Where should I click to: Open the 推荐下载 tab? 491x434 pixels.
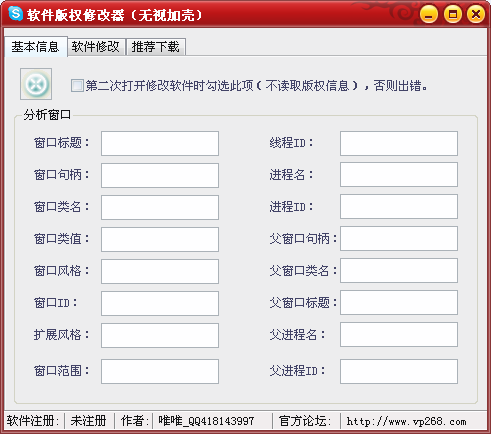[x=156, y=47]
